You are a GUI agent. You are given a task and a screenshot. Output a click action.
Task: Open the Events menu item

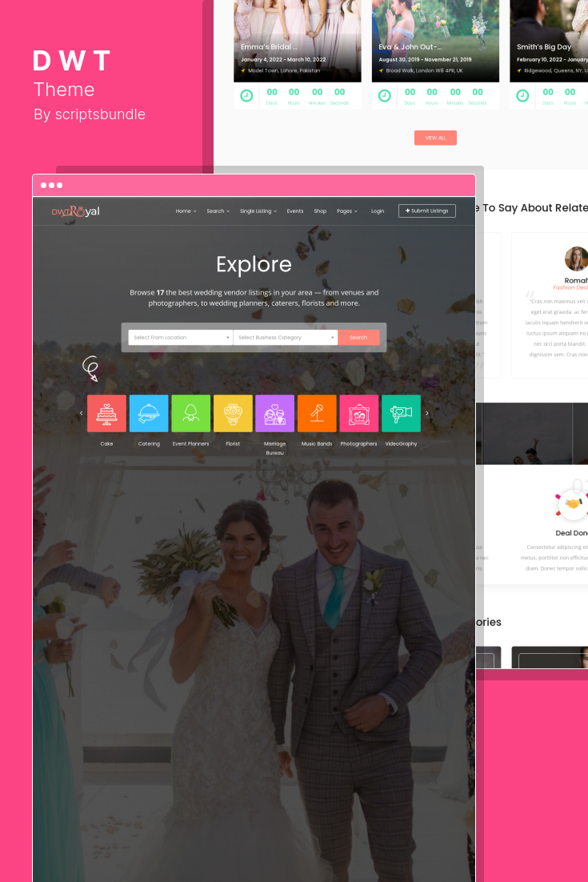click(295, 211)
